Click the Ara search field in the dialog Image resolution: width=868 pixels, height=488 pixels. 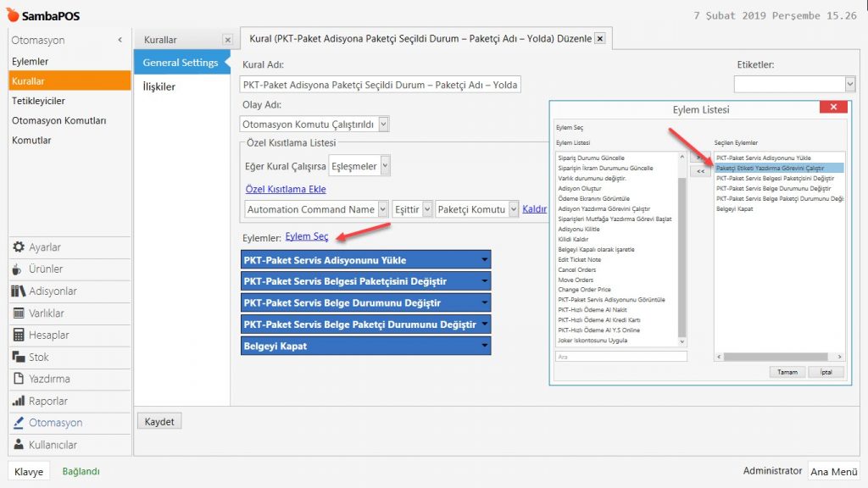click(620, 357)
